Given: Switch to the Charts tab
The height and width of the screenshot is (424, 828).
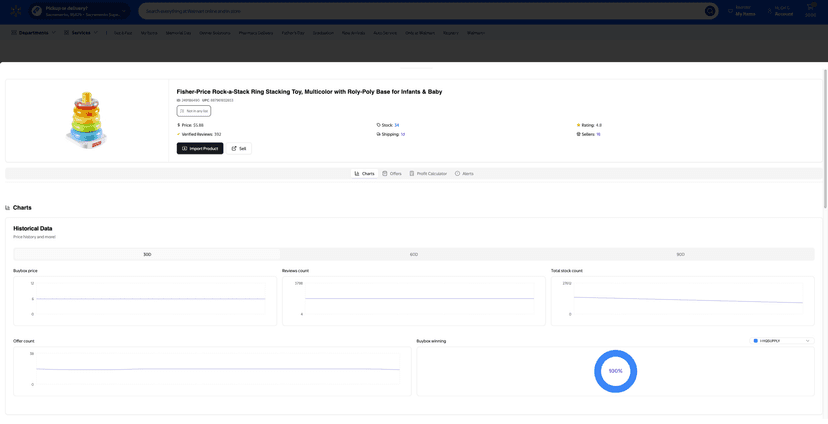Looking at the screenshot, I should click(364, 174).
